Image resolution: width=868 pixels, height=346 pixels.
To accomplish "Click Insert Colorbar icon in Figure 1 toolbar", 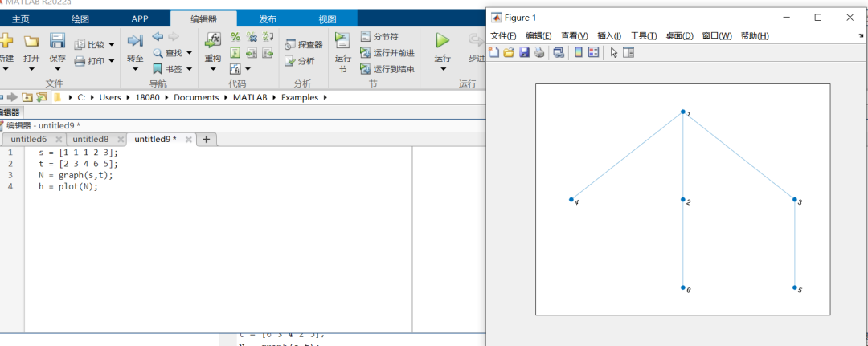I will [579, 52].
